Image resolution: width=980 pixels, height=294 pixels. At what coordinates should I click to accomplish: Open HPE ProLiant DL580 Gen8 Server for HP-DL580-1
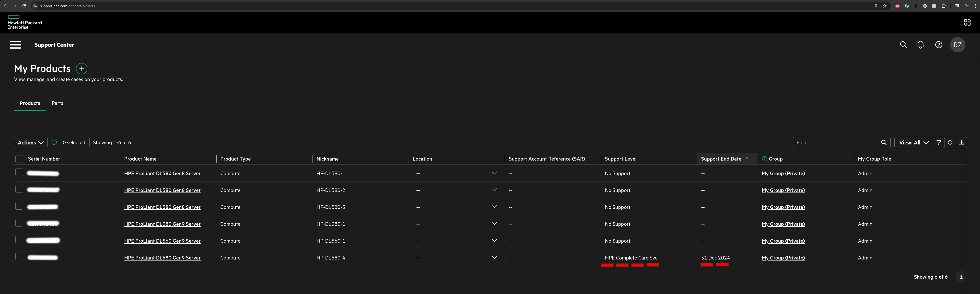click(163, 173)
